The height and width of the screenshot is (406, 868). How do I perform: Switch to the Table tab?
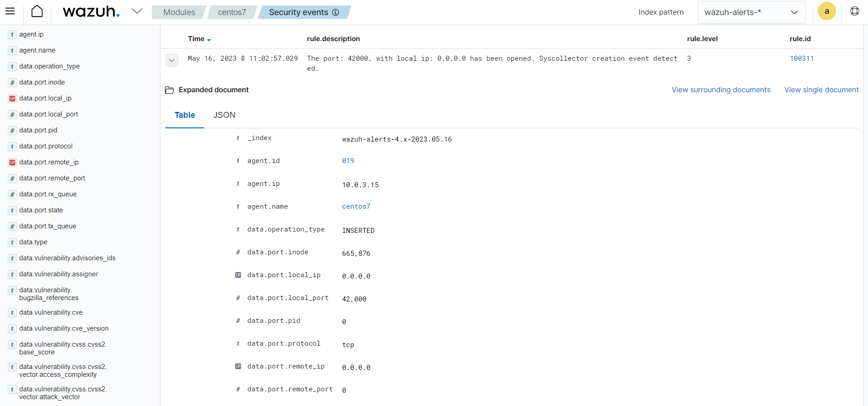[185, 115]
